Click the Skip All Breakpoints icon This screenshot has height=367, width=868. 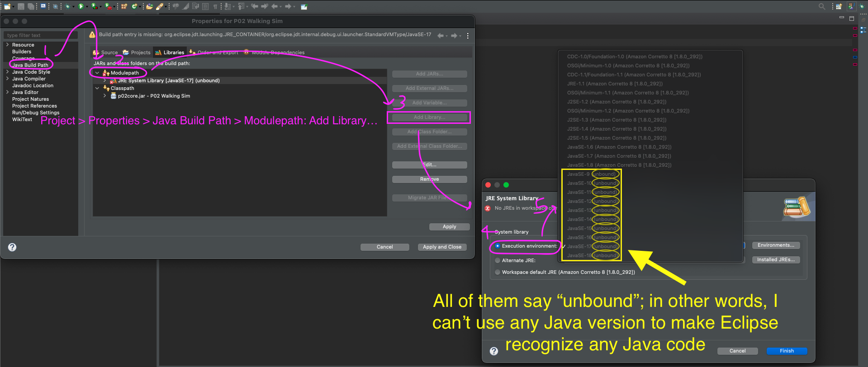pyautogui.click(x=55, y=6)
